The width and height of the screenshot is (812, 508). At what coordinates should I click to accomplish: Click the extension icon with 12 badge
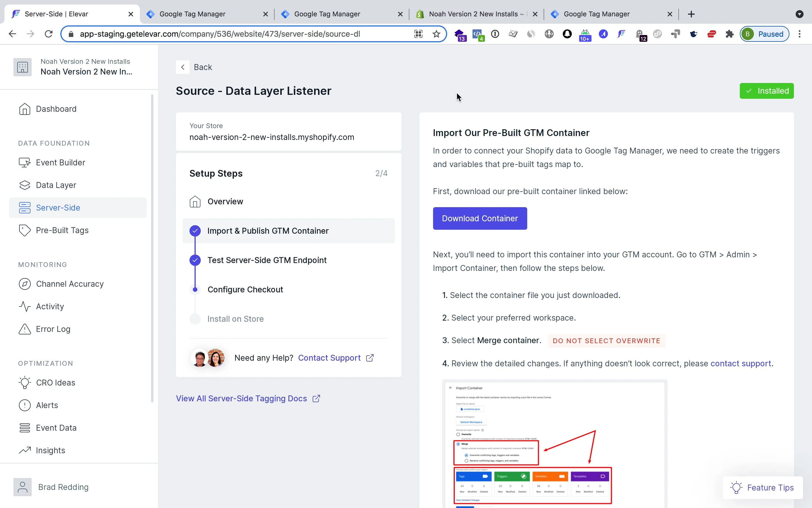[x=641, y=35]
